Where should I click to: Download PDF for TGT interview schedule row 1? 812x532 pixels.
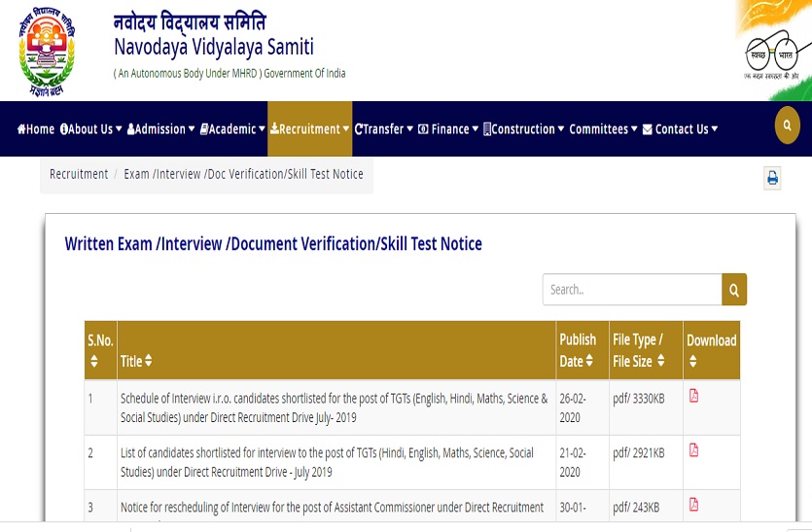(x=694, y=396)
